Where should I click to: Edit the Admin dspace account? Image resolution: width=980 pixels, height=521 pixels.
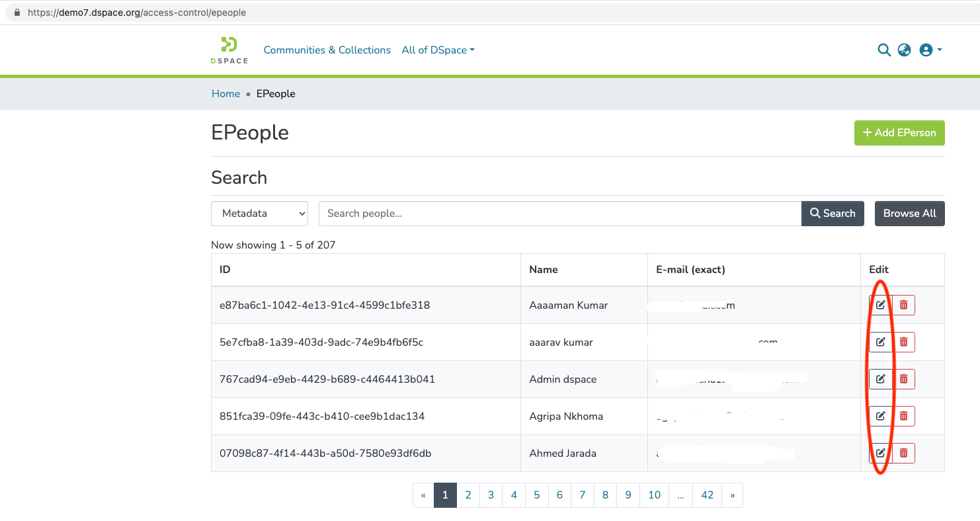point(879,379)
